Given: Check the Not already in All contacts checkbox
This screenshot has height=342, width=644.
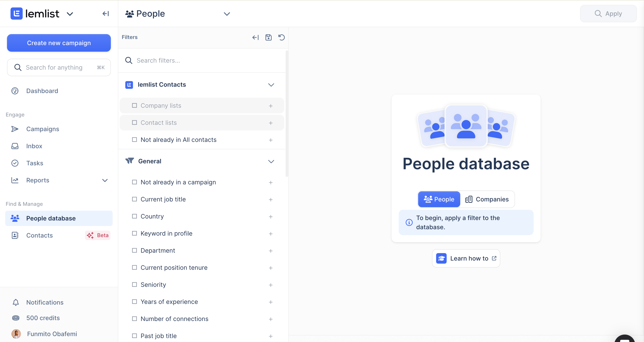Looking at the screenshot, I should 134,140.
